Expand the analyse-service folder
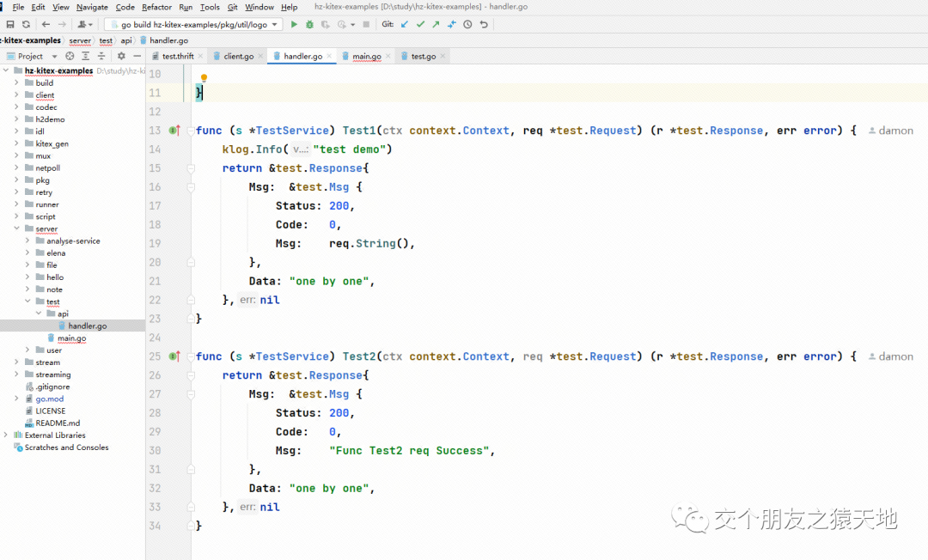This screenshot has width=928, height=560. 27,240
